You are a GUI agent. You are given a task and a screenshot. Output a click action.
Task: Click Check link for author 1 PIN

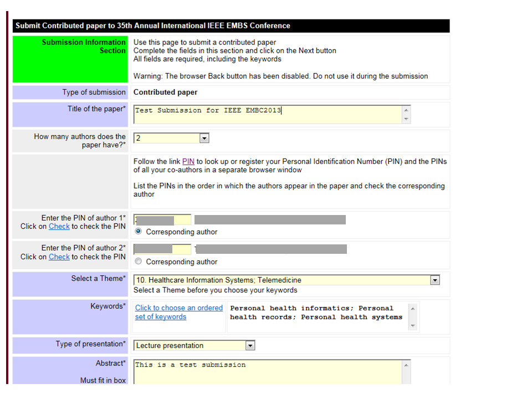tap(59, 226)
